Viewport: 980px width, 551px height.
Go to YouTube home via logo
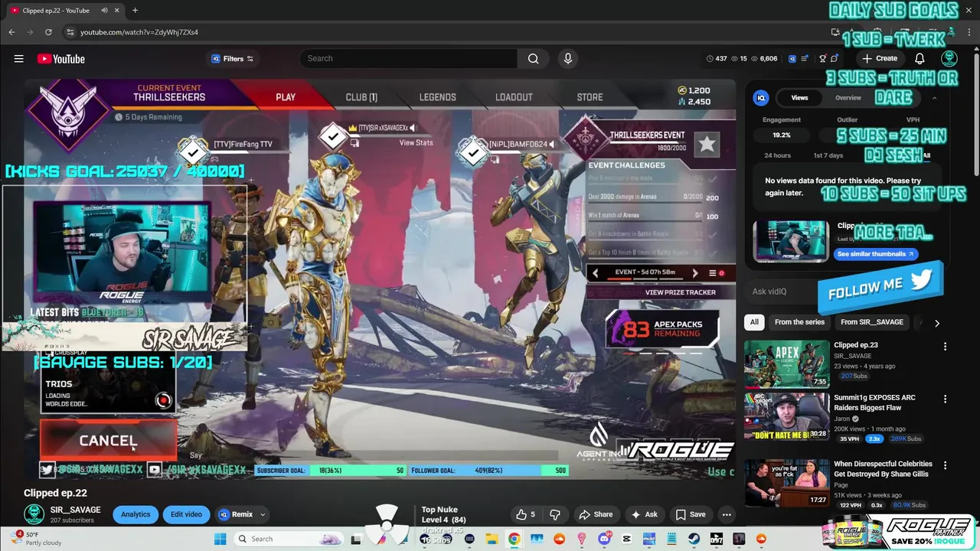pos(60,59)
